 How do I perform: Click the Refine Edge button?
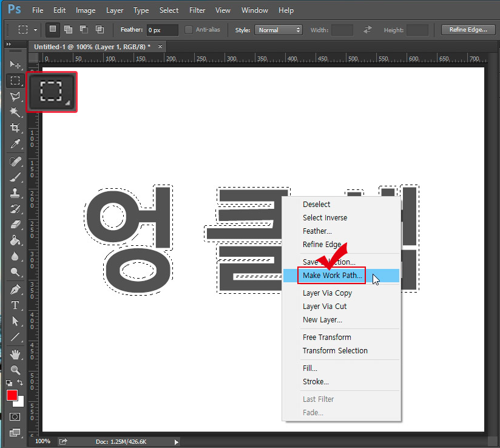(x=467, y=29)
